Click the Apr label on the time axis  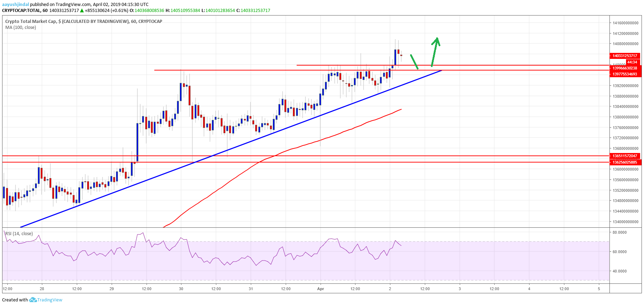[x=321, y=289]
